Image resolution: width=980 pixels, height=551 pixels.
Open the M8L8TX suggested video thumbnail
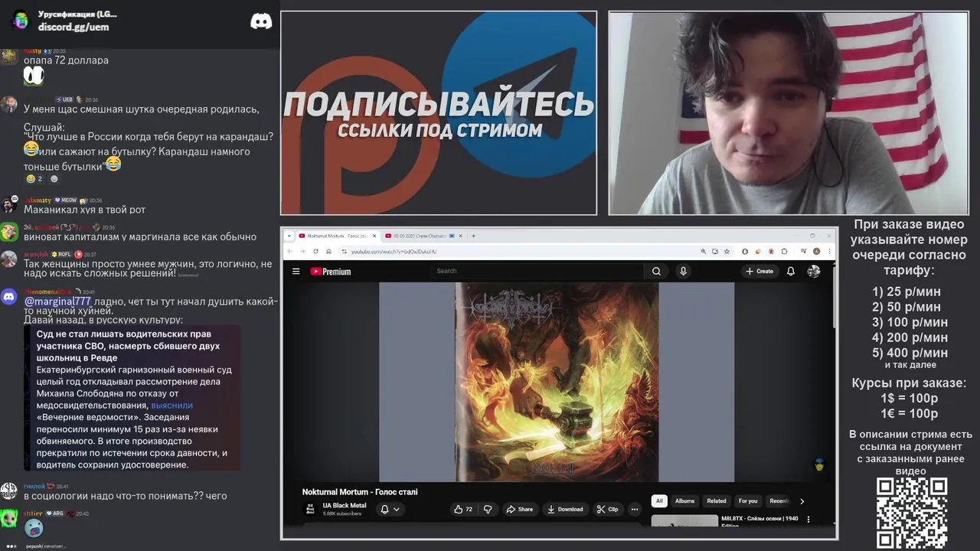tap(684, 520)
